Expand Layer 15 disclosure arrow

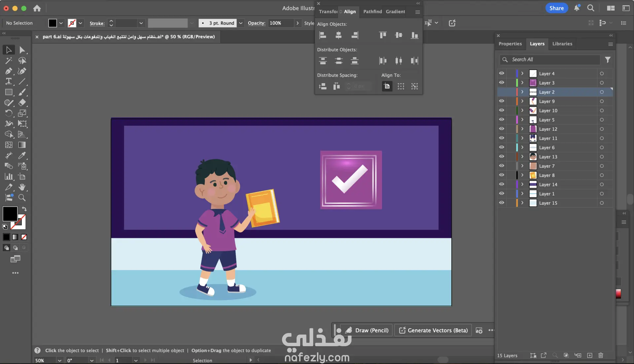pos(522,203)
